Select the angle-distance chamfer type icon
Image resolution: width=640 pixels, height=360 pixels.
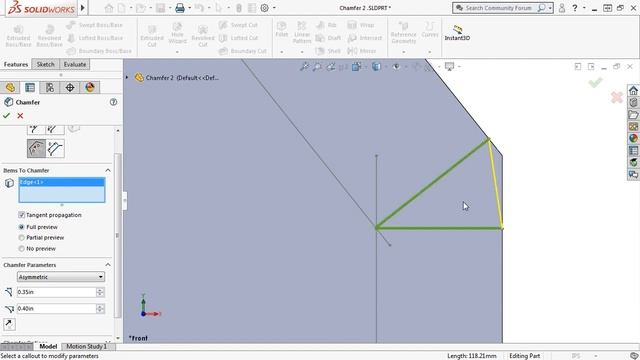[x=36, y=130]
